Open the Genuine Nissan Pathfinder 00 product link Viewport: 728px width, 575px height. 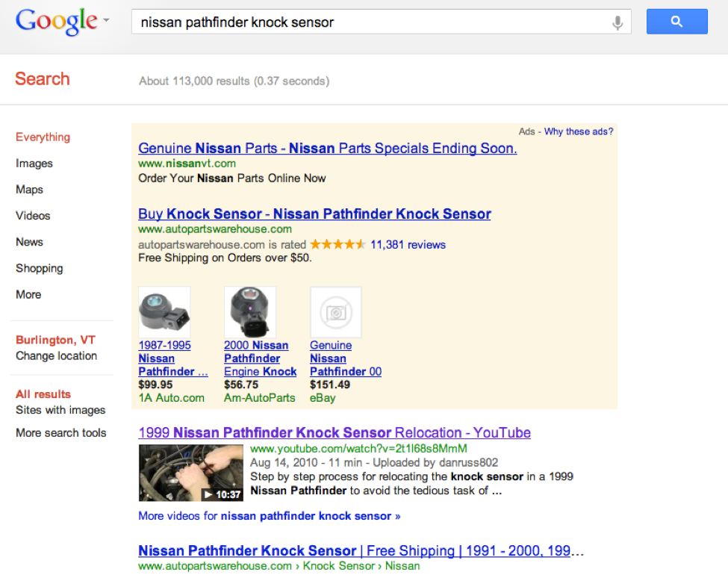(x=346, y=358)
